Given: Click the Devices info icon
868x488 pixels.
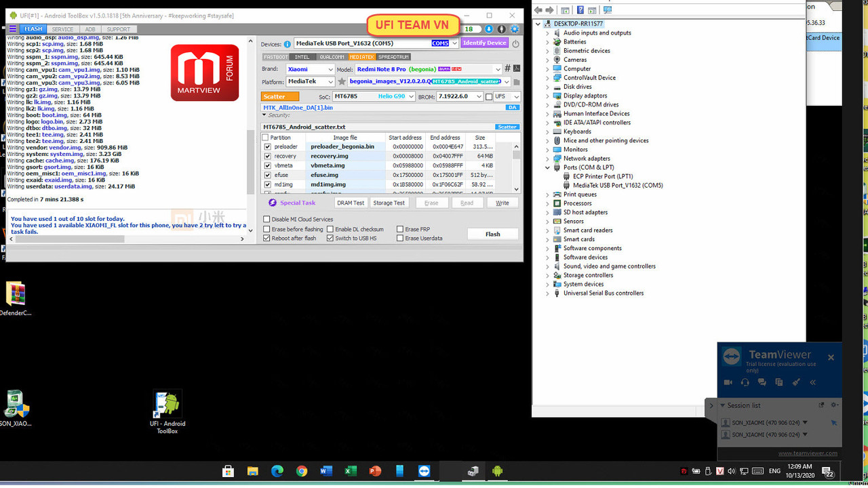Looking at the screenshot, I should (288, 44).
